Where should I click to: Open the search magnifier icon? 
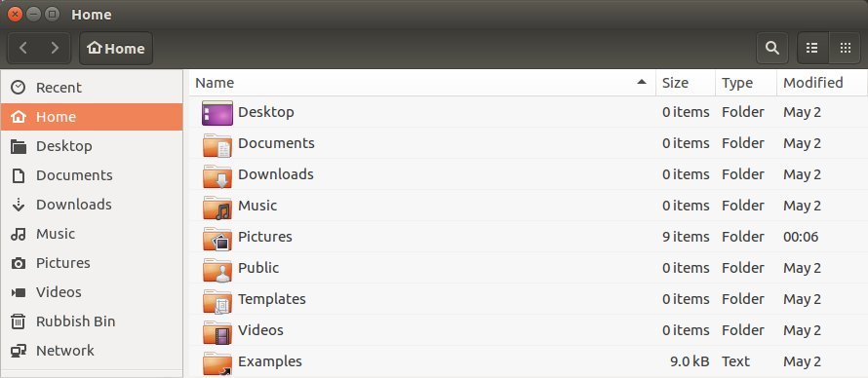(x=771, y=48)
